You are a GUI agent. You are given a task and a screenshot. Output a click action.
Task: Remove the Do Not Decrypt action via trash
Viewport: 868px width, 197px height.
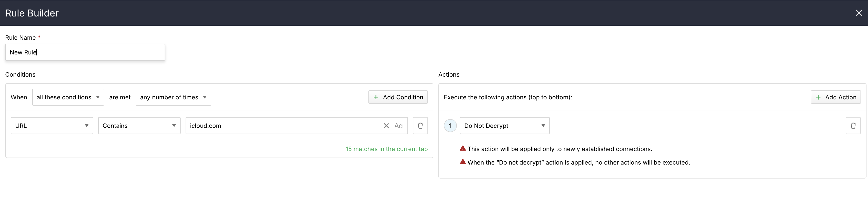click(x=853, y=126)
